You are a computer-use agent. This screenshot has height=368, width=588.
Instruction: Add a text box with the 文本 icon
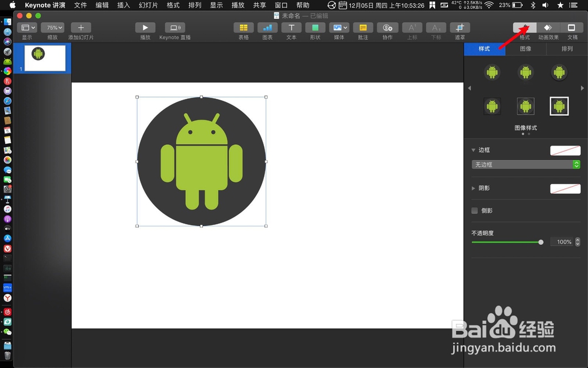coord(292,28)
